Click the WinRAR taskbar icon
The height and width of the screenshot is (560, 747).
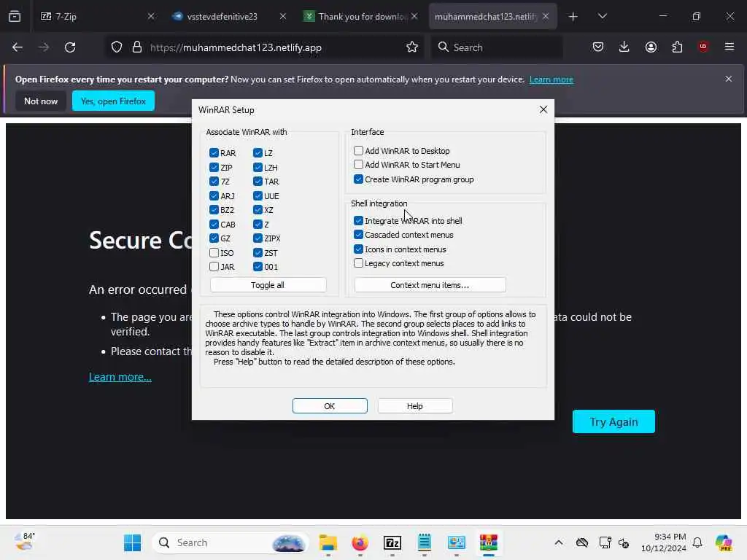point(488,542)
